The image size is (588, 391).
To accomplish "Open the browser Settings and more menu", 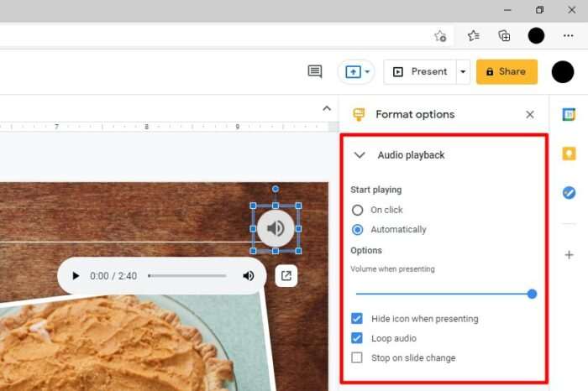I will (x=568, y=36).
